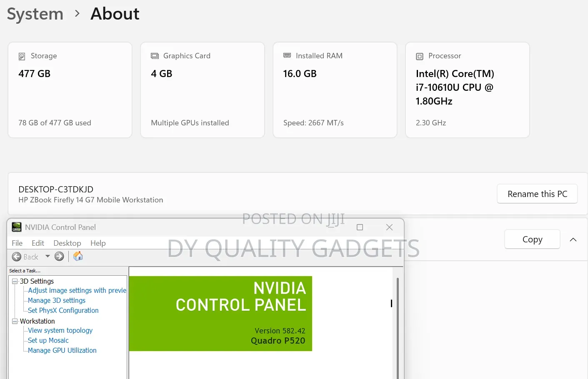This screenshot has height=379, width=588.
Task: Collapse the section chevron next to Copy
Action: 573,239
